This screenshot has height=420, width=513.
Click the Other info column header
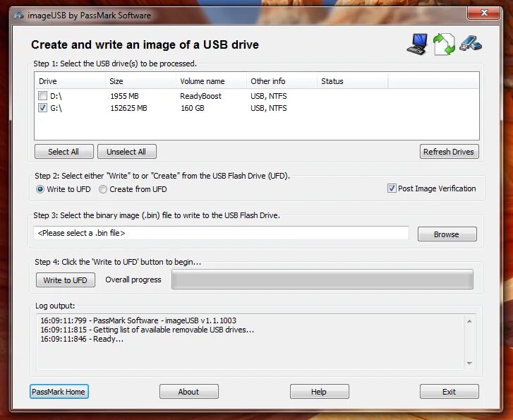point(282,81)
